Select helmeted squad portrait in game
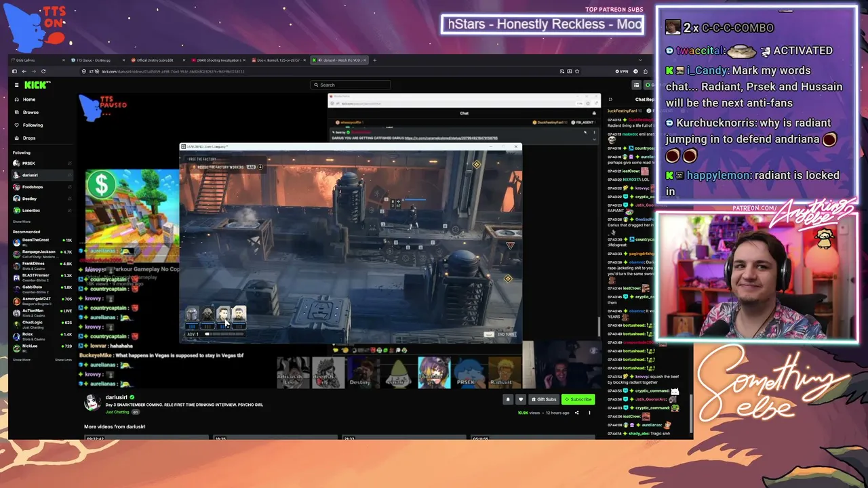 [x=192, y=314]
